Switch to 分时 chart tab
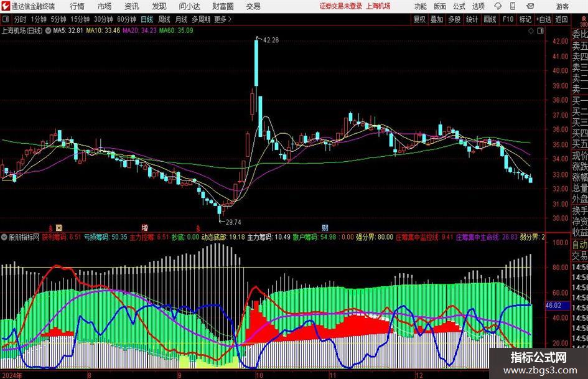The width and height of the screenshot is (588, 379). pos(21,19)
